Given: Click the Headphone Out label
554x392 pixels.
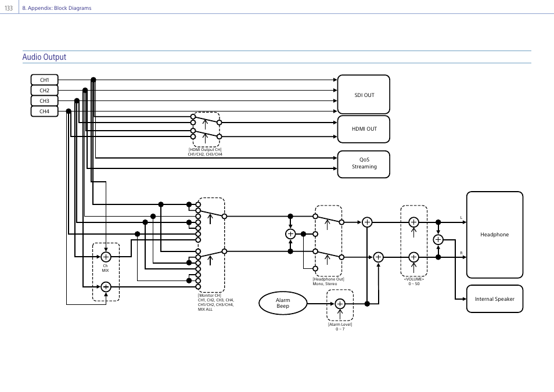Looking at the screenshot, I should 328,279.
